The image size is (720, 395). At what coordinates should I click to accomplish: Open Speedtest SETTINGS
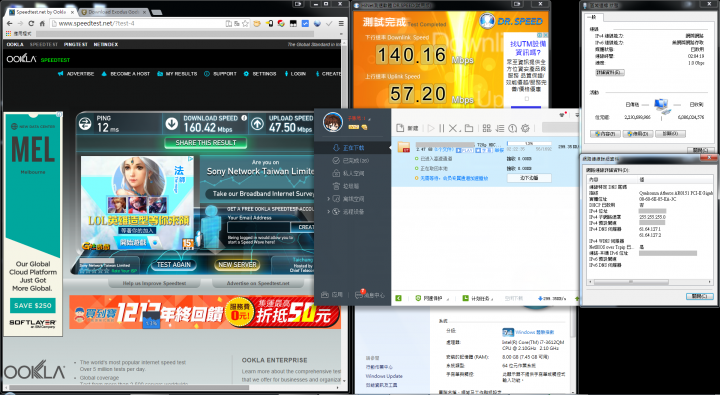pos(260,73)
